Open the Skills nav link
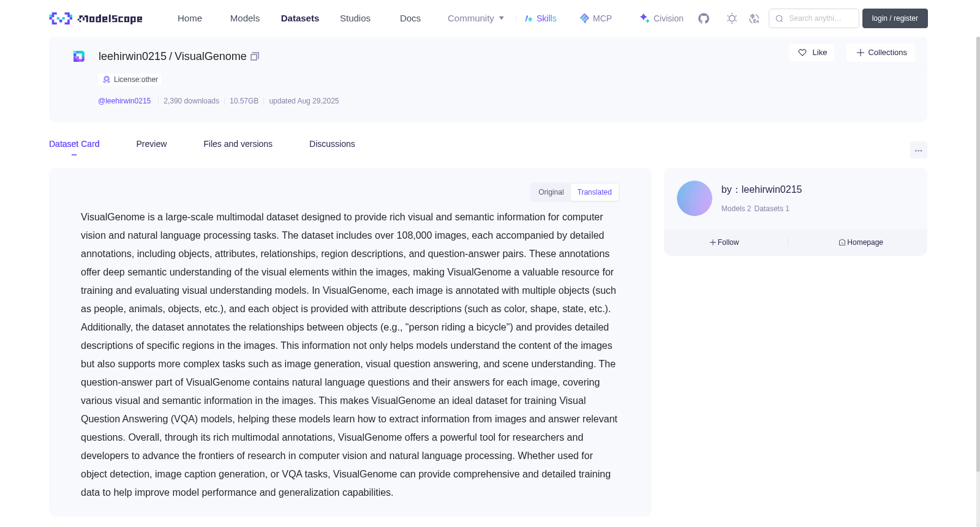Viewport: 980px width, 527px height. [540, 18]
